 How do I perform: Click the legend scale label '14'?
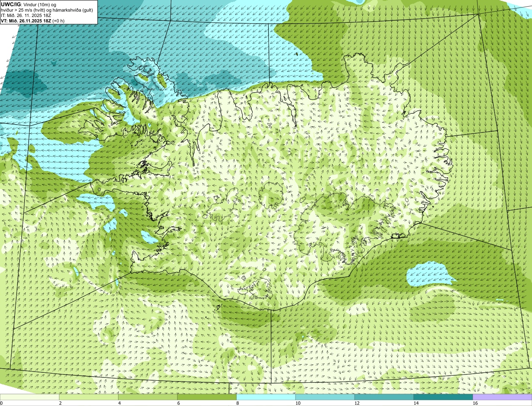416,403
